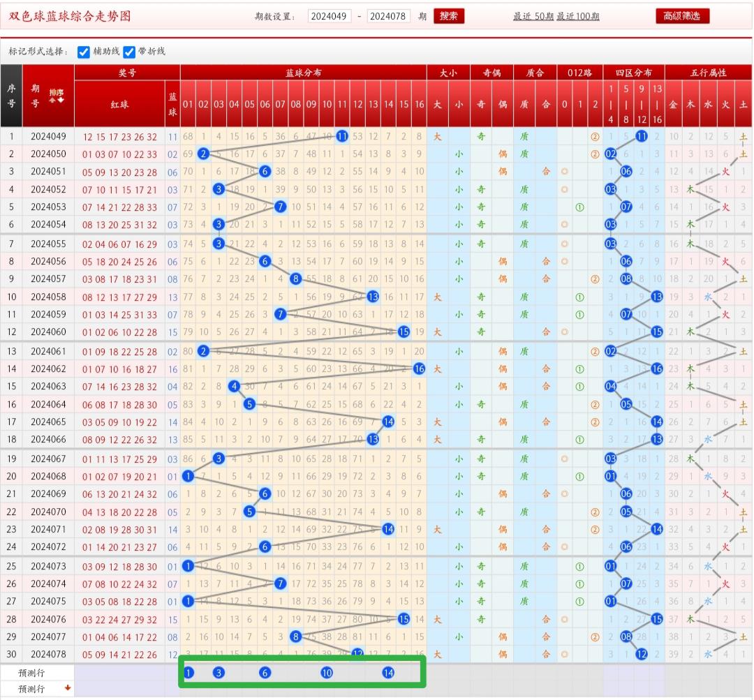Select blue ball 1 in prediction row
Image resolution: width=754 pixels, height=700 pixels.
[x=188, y=673]
